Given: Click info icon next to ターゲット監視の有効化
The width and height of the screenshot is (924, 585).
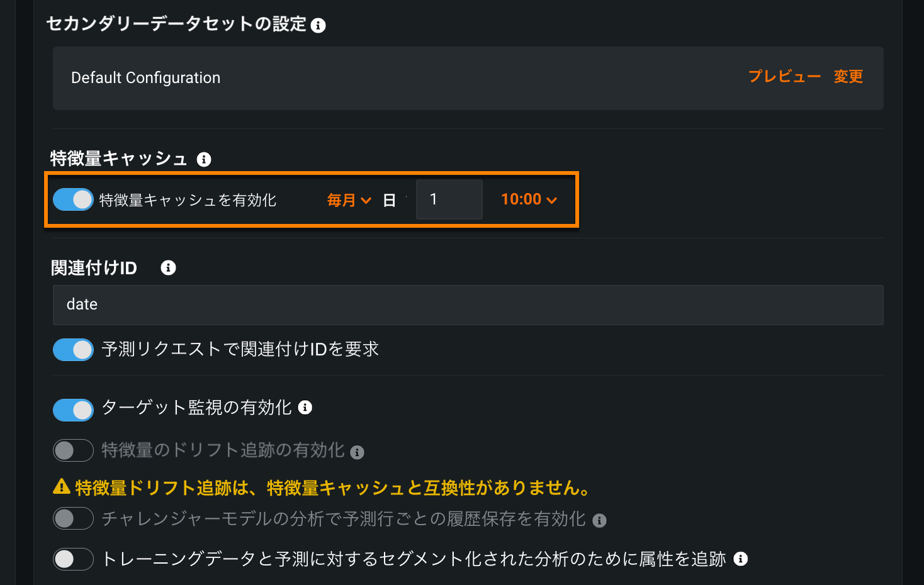Looking at the screenshot, I should (305, 408).
